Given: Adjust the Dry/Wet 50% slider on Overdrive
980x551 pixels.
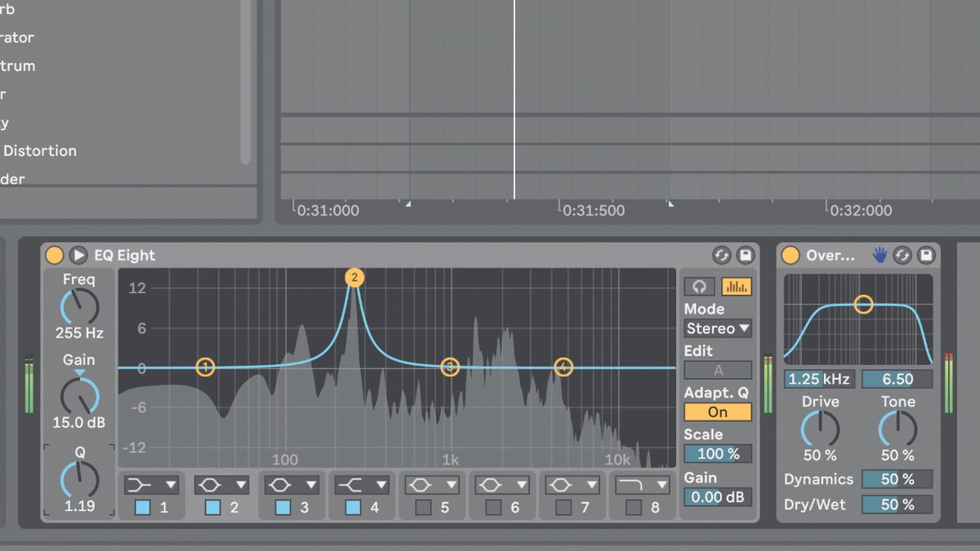Looking at the screenshot, I should click(897, 504).
